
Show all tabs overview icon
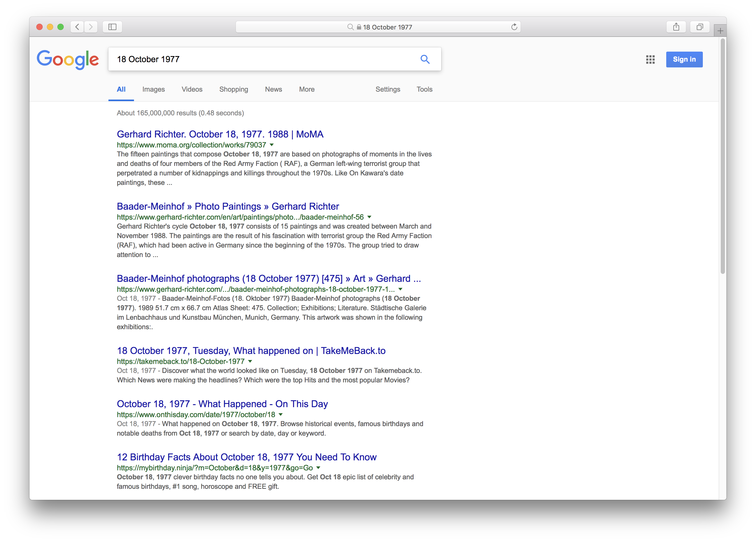[x=700, y=27]
